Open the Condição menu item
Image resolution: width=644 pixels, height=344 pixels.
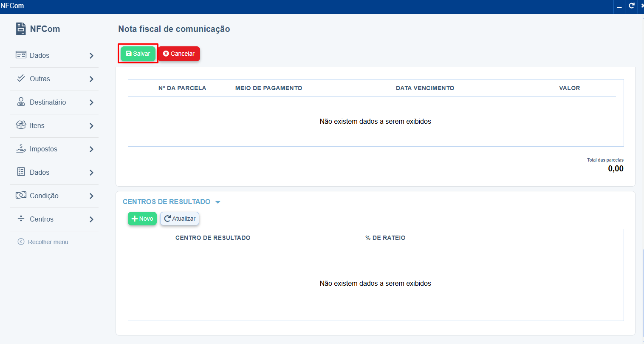(44, 196)
